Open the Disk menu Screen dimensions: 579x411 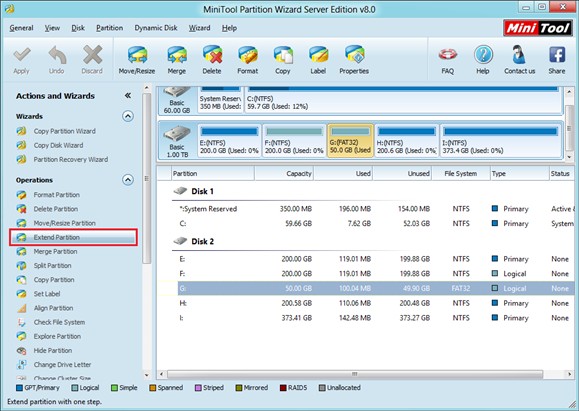[78, 28]
